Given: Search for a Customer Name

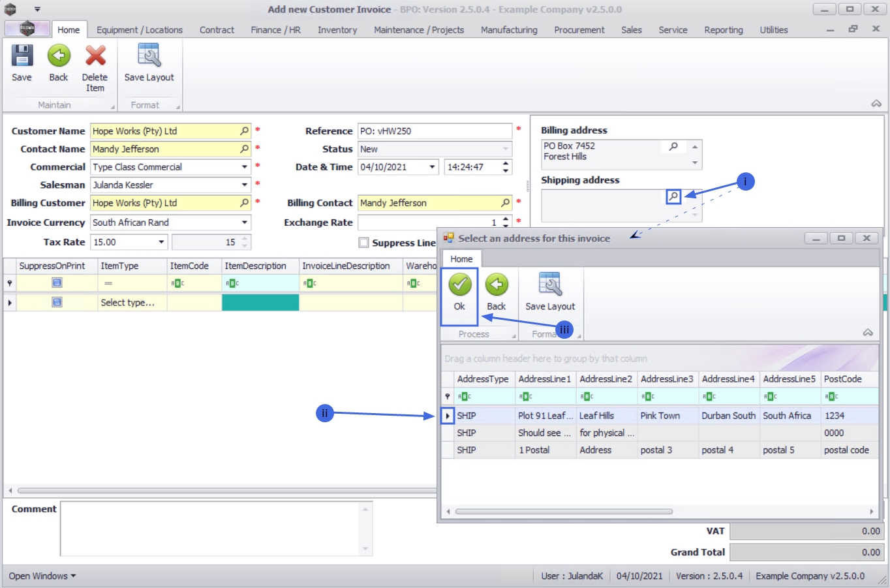Looking at the screenshot, I should point(245,131).
